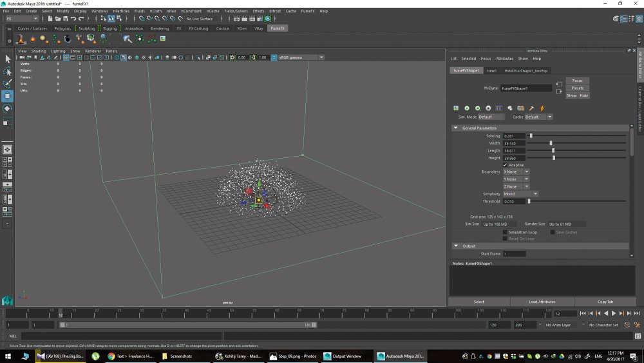
Task: Open the Boundless Z None dropdown
Action: 516,186
